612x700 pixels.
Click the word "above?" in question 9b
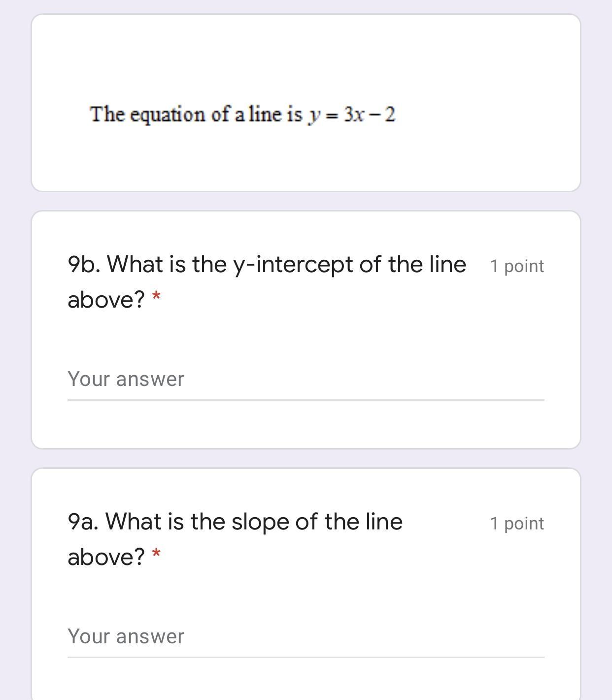click(x=106, y=300)
